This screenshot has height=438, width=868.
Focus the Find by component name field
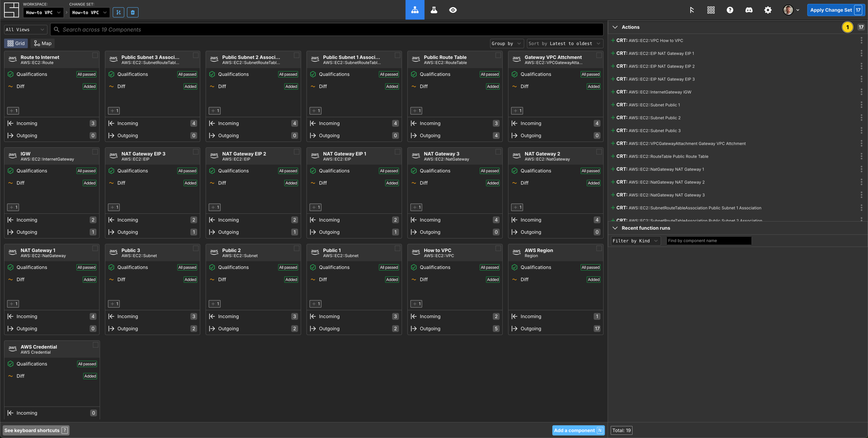(709, 241)
